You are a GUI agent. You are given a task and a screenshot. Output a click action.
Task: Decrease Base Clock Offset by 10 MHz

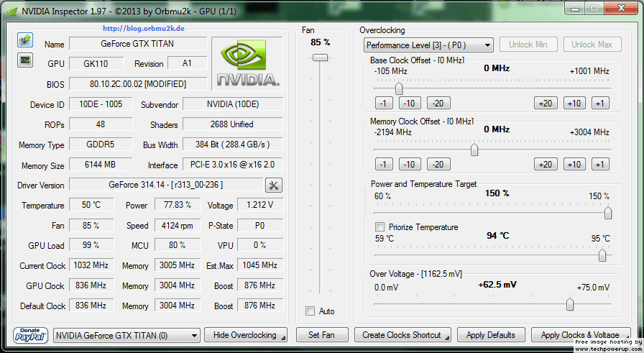tap(410, 103)
